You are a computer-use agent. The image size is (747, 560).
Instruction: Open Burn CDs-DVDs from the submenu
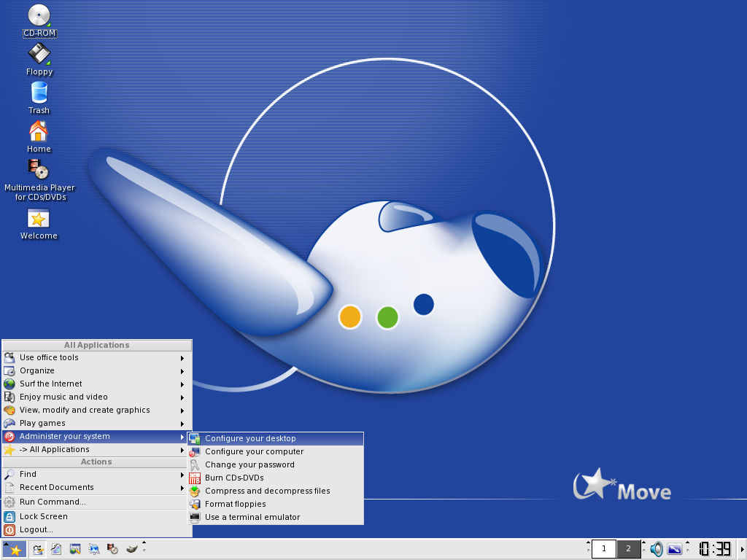(x=276, y=478)
